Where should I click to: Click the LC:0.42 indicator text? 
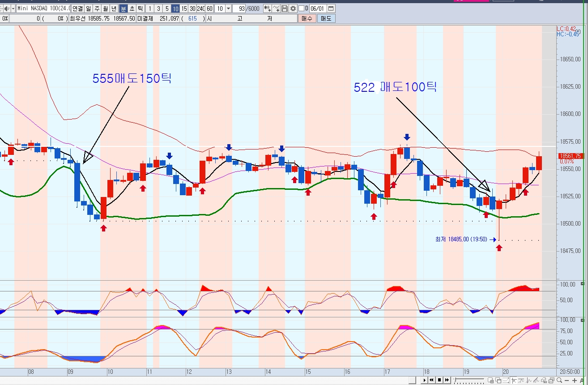pyautogui.click(x=566, y=28)
